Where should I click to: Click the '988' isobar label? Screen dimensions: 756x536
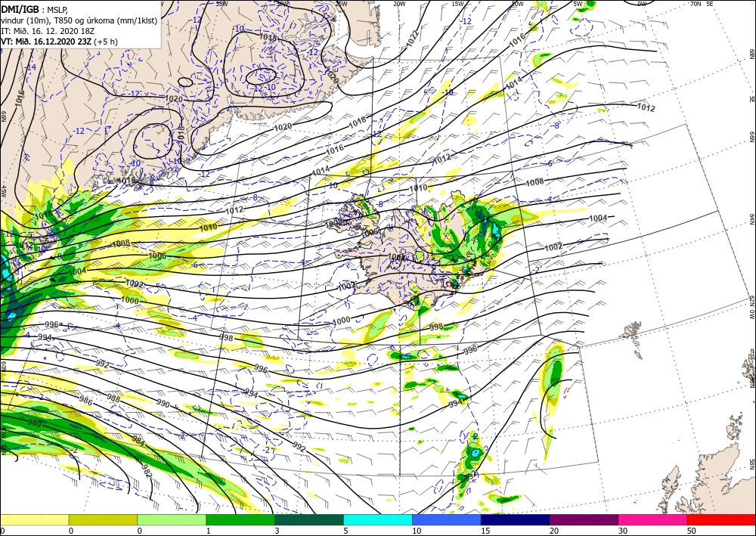(113, 398)
